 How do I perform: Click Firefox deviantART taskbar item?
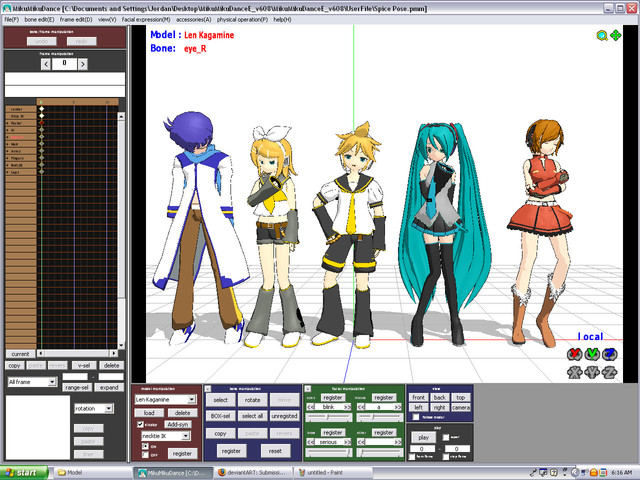[x=253, y=473]
